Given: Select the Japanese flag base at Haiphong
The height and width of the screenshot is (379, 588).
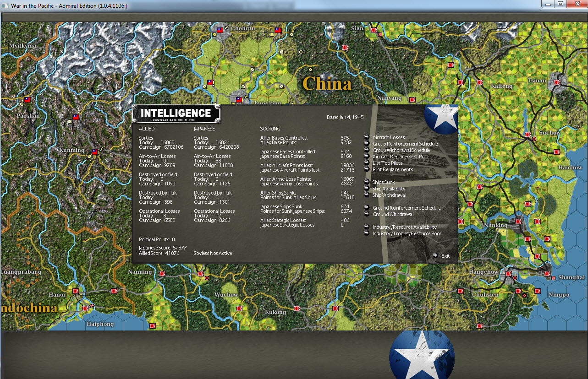Looking at the screenshot, I should [x=85, y=308].
